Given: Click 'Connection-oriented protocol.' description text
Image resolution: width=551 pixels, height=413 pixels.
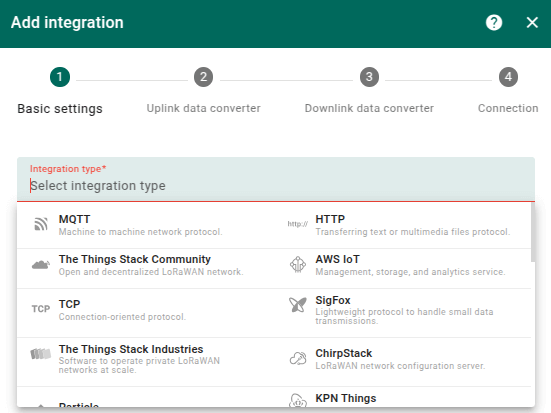Looking at the screenshot, I should [x=122, y=317].
